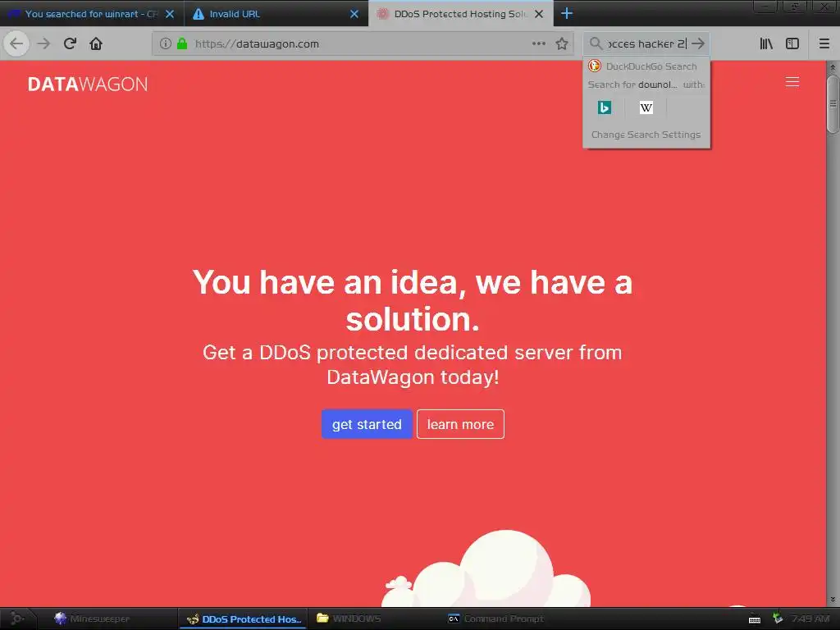Click the learn more button

pyautogui.click(x=461, y=424)
